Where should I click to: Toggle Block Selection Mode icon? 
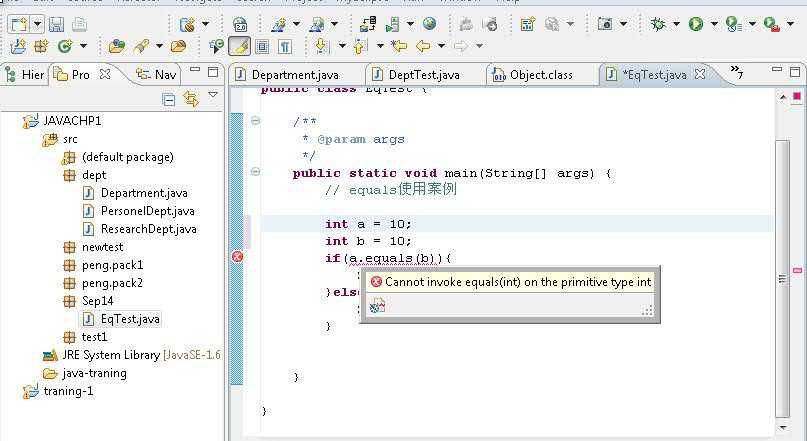(262, 47)
